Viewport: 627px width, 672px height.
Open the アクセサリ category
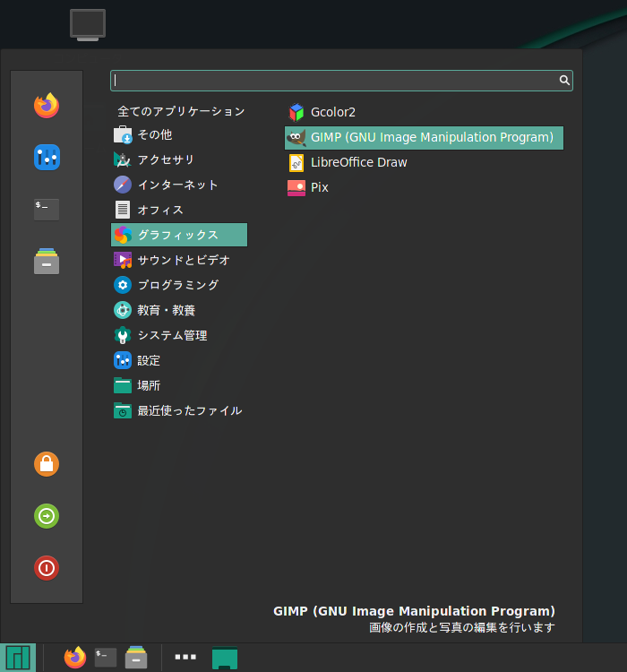[179, 159]
